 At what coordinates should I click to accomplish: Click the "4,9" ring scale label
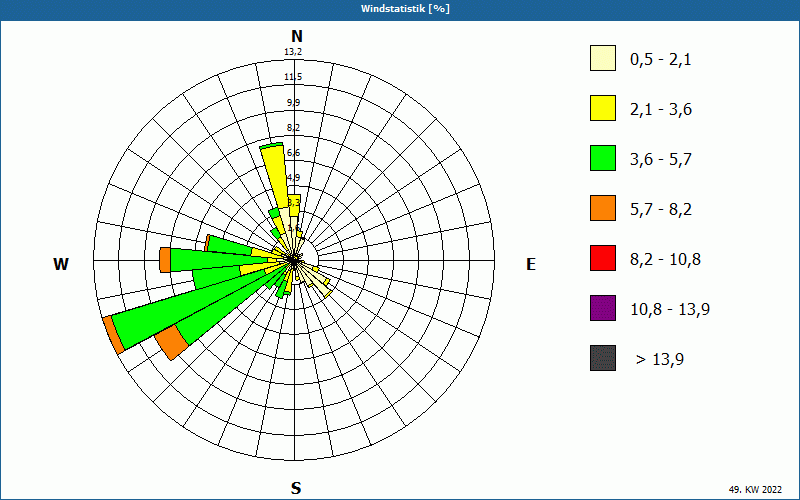point(293,178)
